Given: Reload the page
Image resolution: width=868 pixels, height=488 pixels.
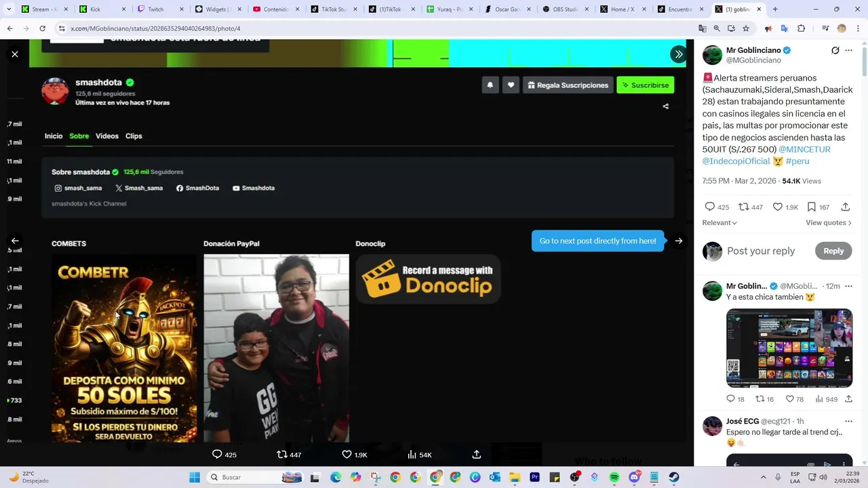Looking at the screenshot, I should (x=43, y=28).
